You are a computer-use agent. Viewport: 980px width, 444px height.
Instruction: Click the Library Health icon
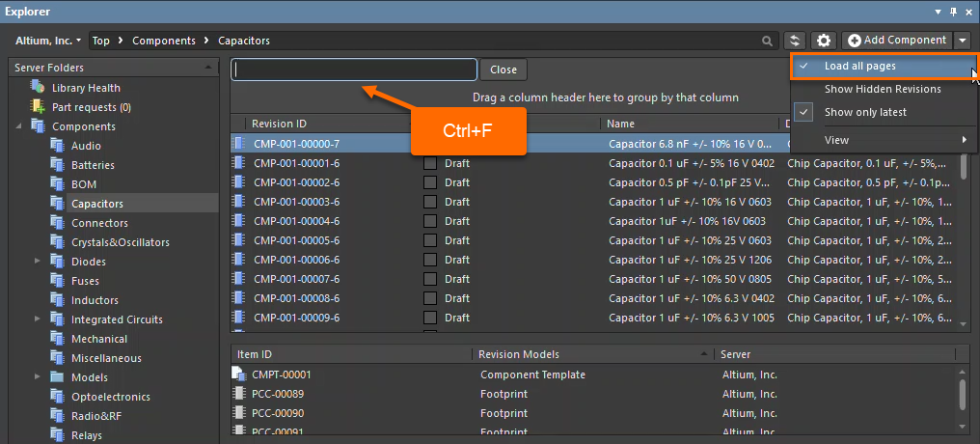39,88
